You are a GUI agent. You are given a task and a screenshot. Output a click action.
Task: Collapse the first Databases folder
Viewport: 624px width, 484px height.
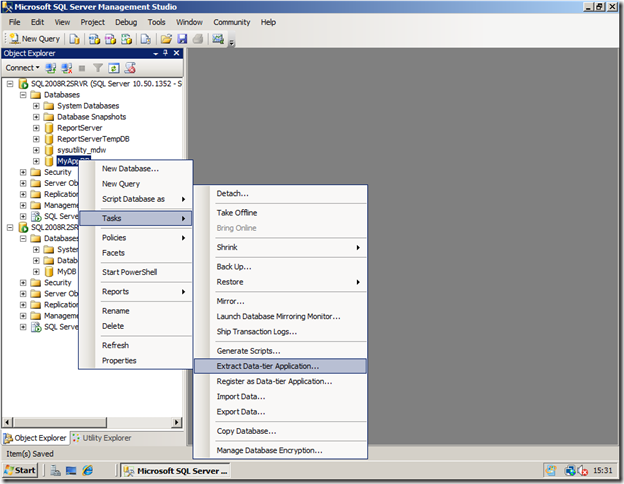click(x=23, y=95)
